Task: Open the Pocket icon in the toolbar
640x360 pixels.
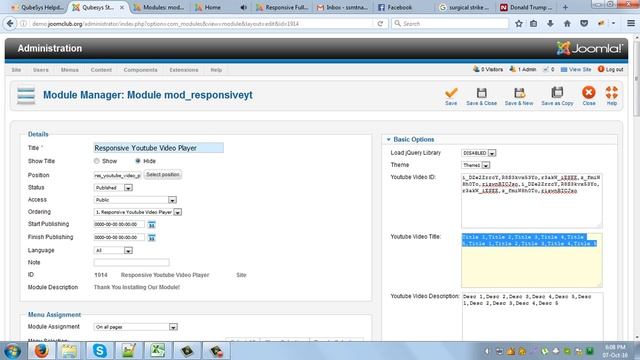Action: 584,24
